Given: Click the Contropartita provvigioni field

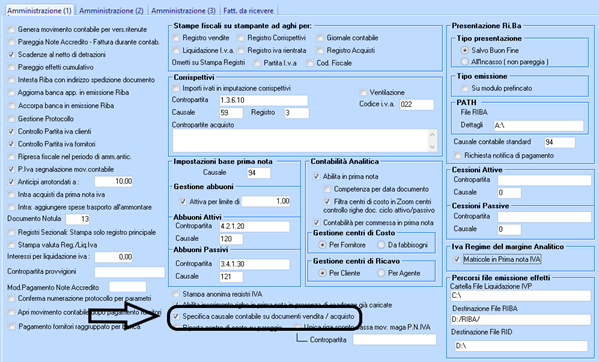Looking at the screenshot, I should pyautogui.click(x=130, y=272).
